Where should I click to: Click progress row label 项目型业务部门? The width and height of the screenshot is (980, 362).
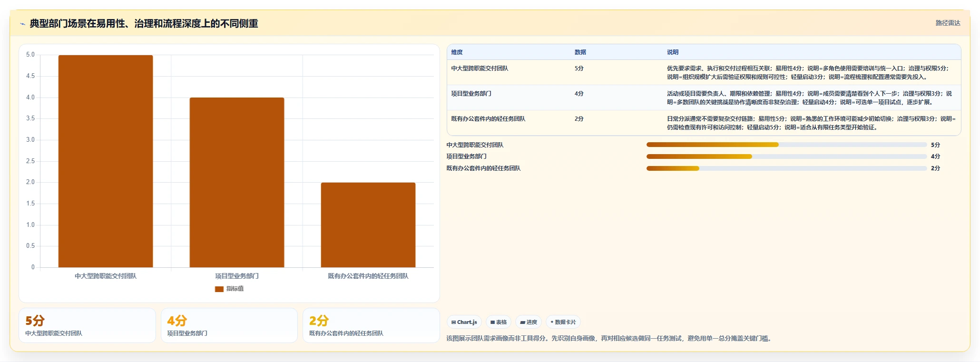466,157
